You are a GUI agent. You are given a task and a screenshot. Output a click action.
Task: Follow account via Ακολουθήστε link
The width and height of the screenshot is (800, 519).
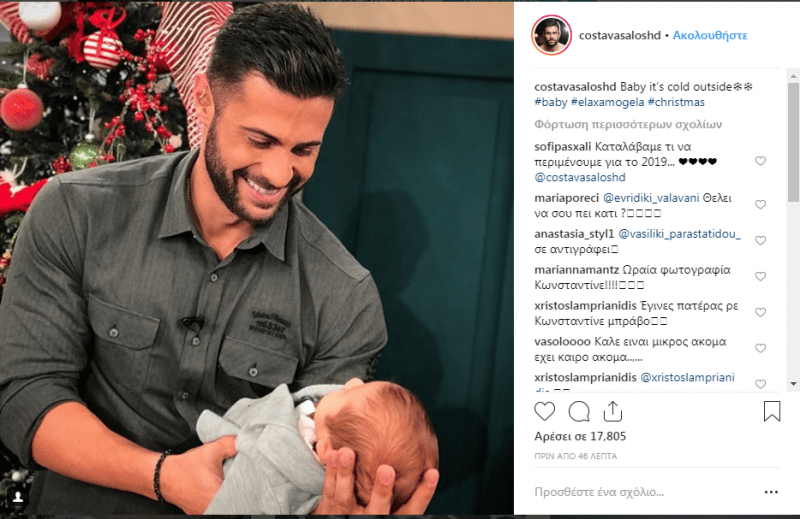(x=710, y=35)
